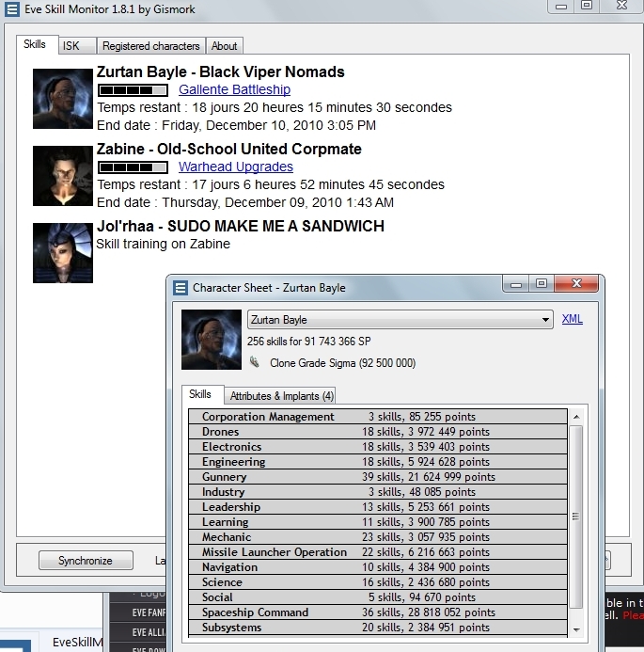Click EVE FANF item in background webpage
The height and width of the screenshot is (652, 644).
149,612
